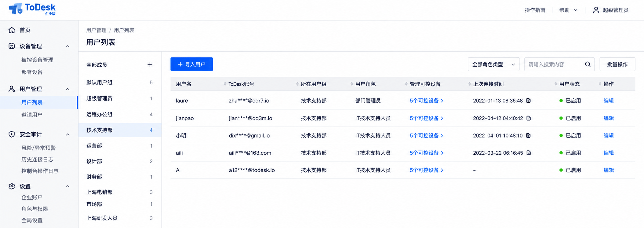Click the 用户管理 person icon

pyautogui.click(x=12, y=89)
